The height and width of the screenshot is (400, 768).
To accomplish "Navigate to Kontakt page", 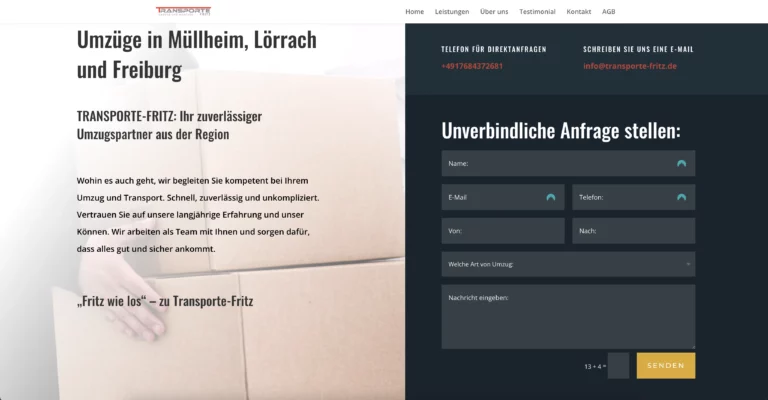I will [x=578, y=12].
